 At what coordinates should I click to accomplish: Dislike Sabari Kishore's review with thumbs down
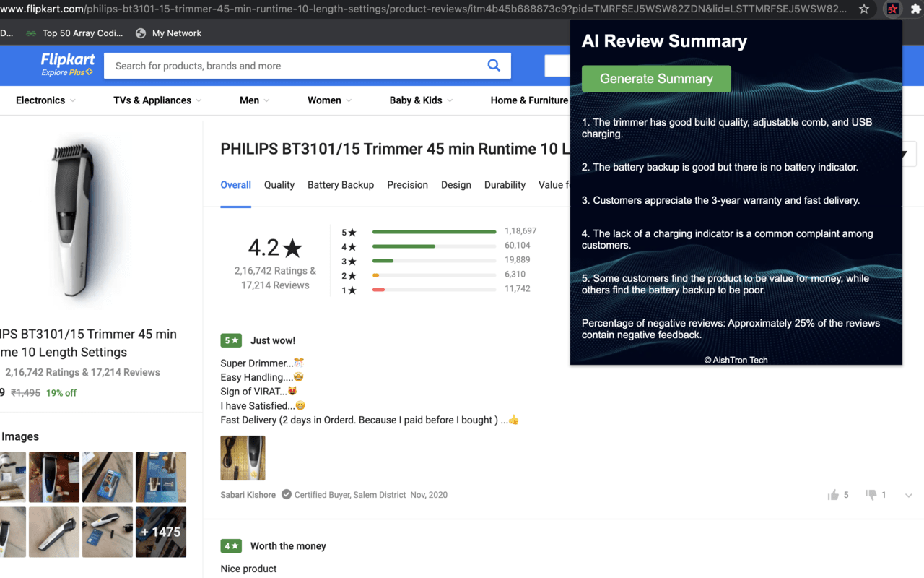[x=871, y=495]
